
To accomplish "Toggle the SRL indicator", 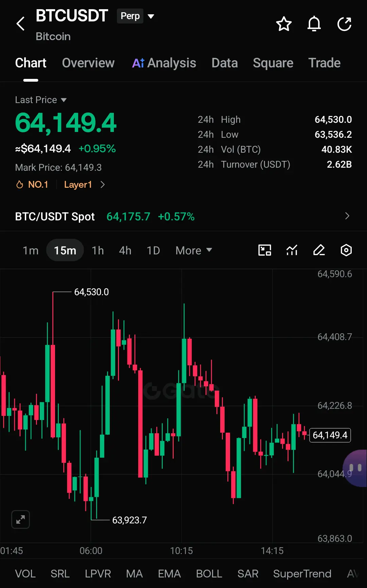I will coord(60,574).
